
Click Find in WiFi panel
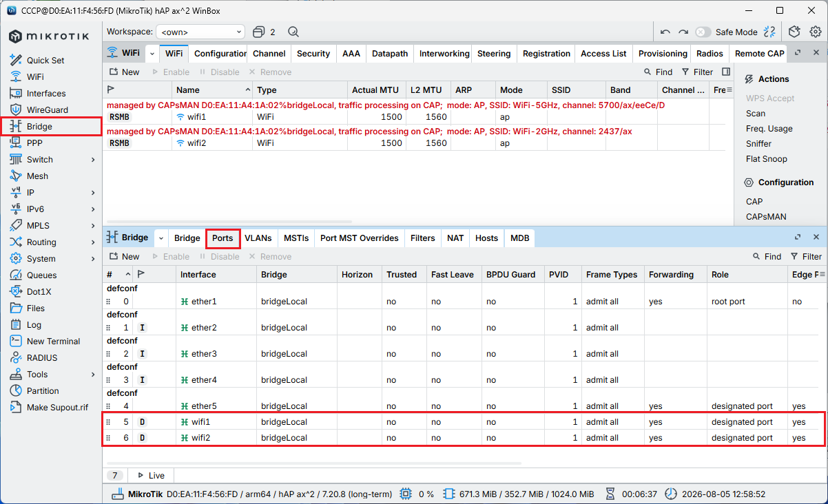coord(658,72)
